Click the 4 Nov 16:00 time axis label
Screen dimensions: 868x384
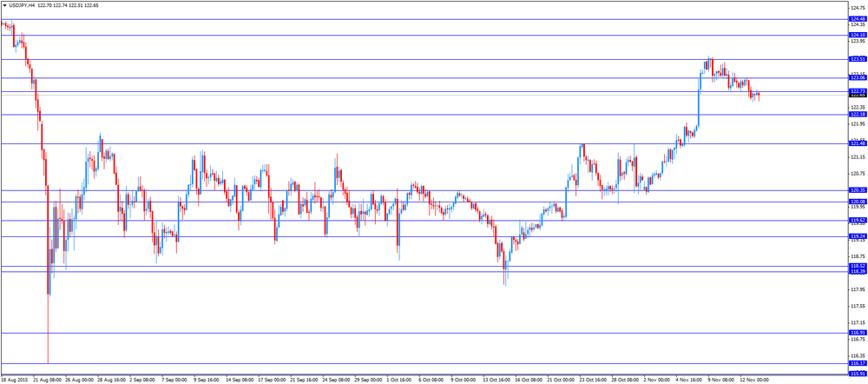[690, 381]
